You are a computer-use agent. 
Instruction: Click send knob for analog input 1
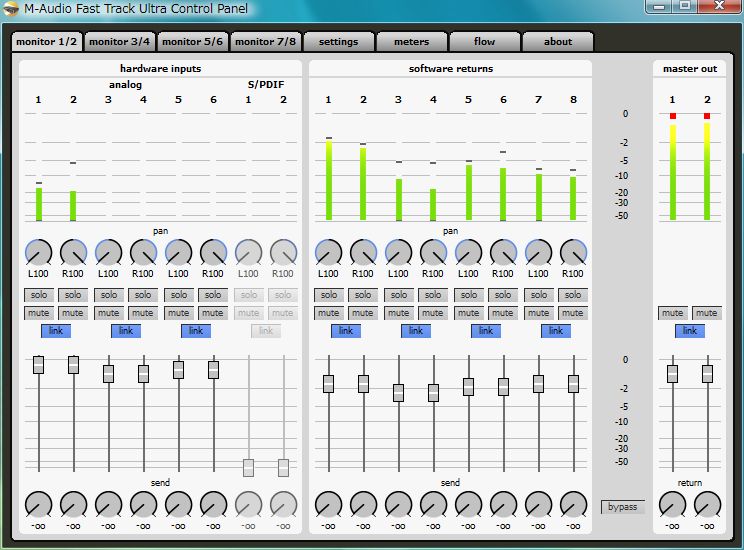[x=38, y=505]
